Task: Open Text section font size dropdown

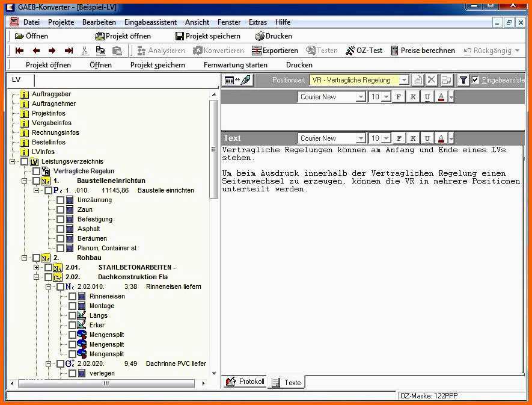Action: [387, 138]
